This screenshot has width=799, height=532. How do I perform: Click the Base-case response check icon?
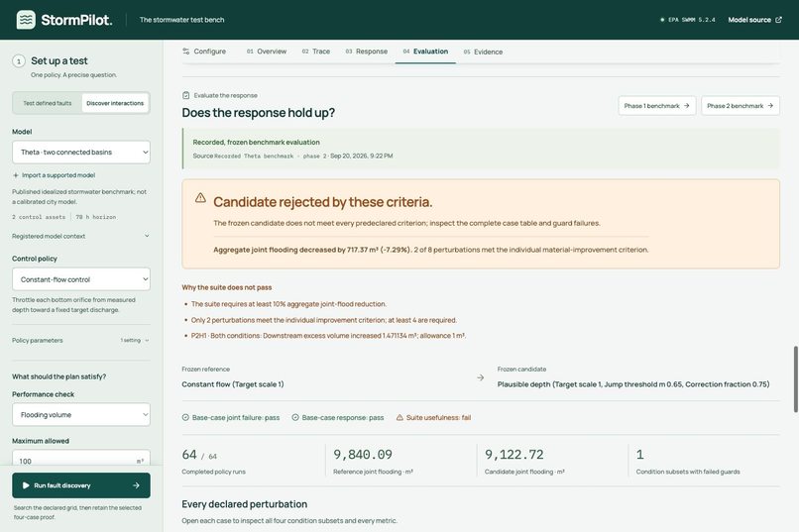(x=295, y=417)
